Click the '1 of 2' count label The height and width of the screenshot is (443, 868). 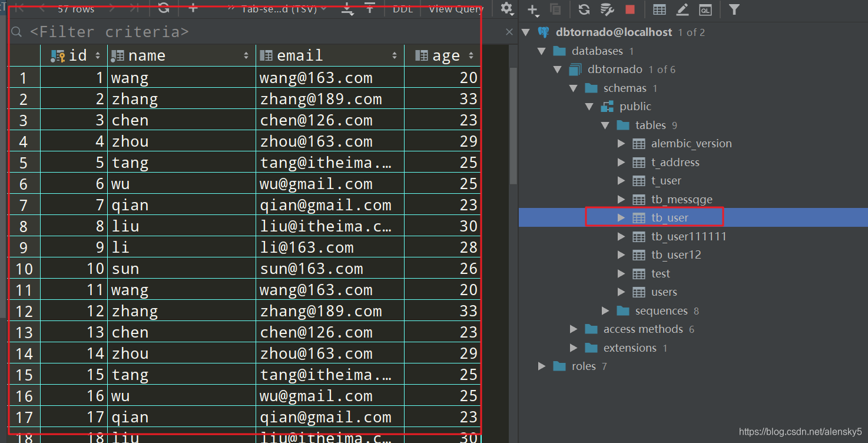coord(691,32)
